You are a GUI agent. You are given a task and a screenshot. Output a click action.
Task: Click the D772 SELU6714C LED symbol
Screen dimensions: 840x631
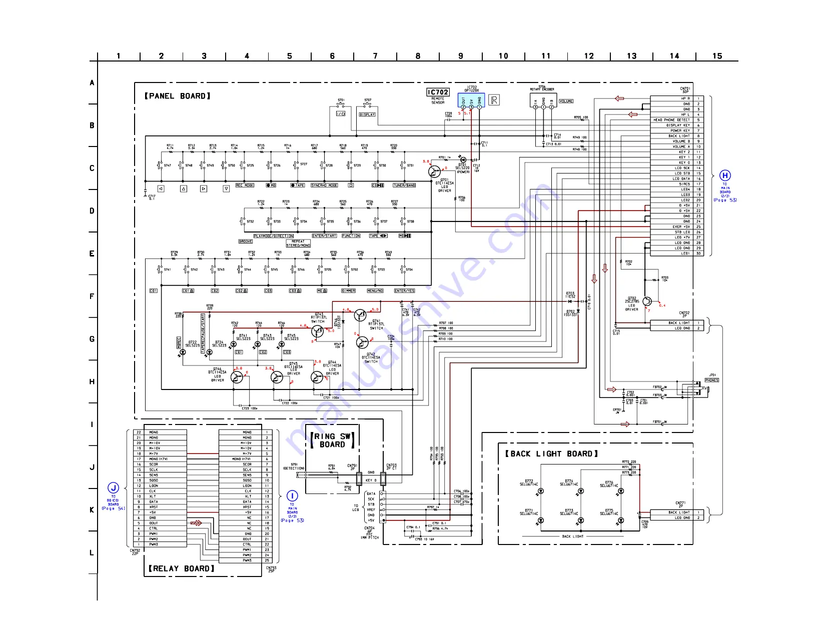click(x=540, y=492)
